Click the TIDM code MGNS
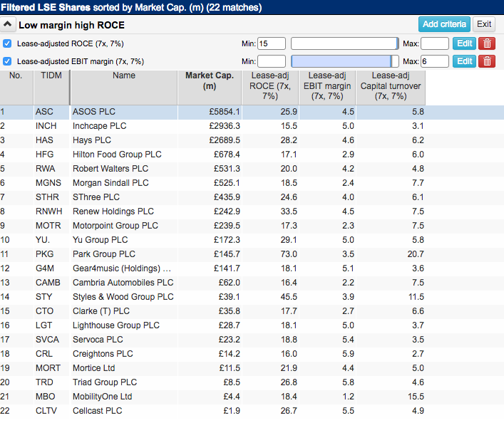Screen dimensions: 504x423 click(48, 183)
